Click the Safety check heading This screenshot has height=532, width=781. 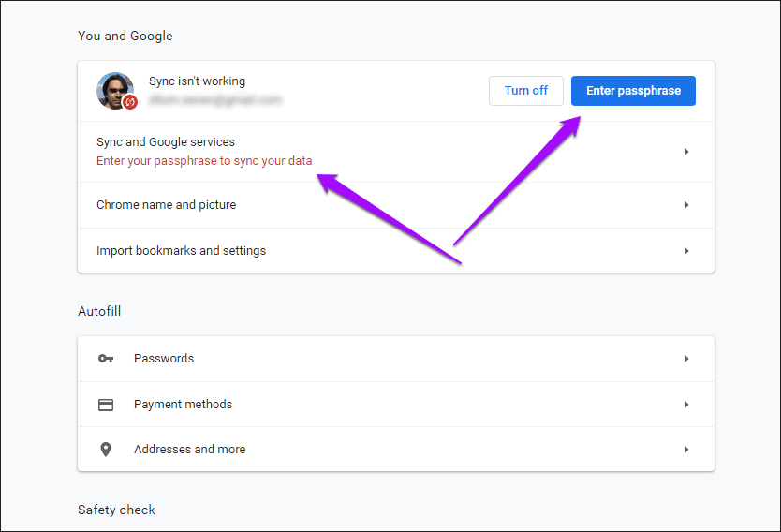pos(116,510)
